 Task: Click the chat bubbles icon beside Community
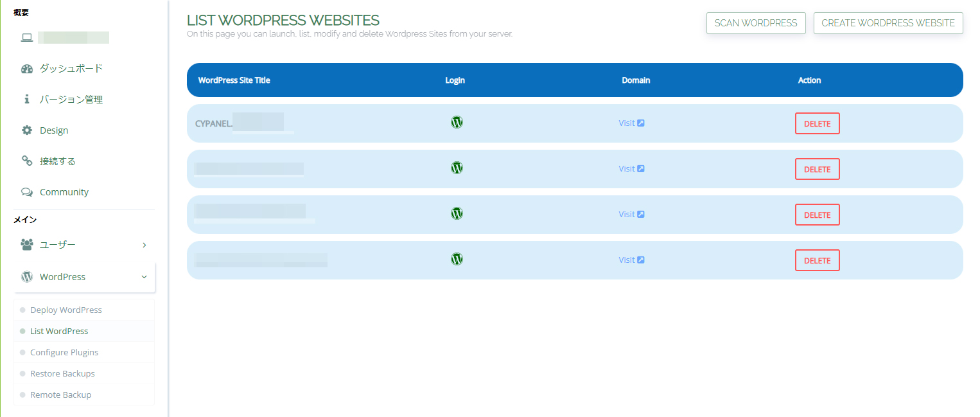point(26,192)
